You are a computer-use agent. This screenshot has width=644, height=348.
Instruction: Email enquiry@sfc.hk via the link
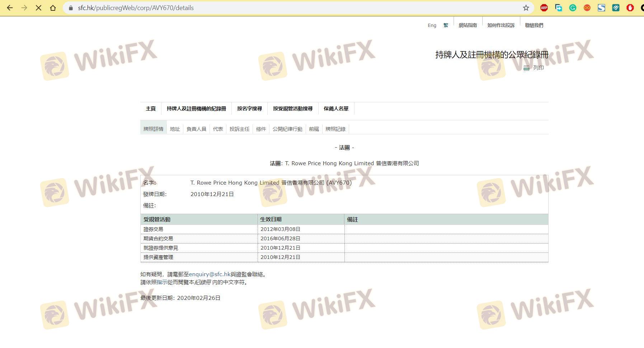210,274
